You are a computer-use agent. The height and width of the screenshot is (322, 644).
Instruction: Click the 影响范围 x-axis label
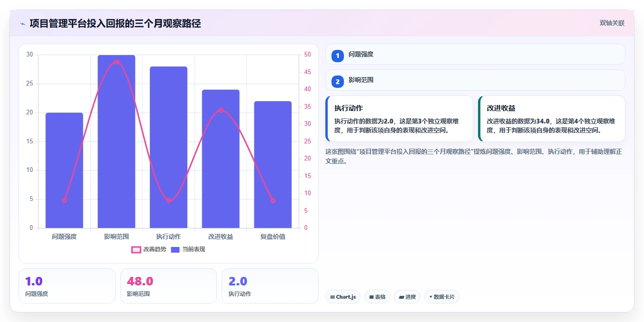(x=117, y=236)
